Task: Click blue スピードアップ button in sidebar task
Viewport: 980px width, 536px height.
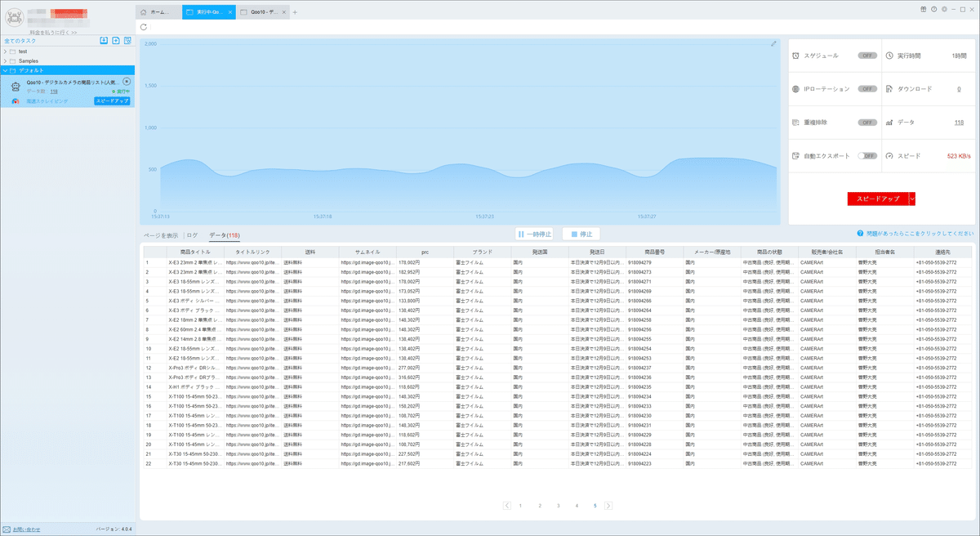Action: click(x=112, y=101)
